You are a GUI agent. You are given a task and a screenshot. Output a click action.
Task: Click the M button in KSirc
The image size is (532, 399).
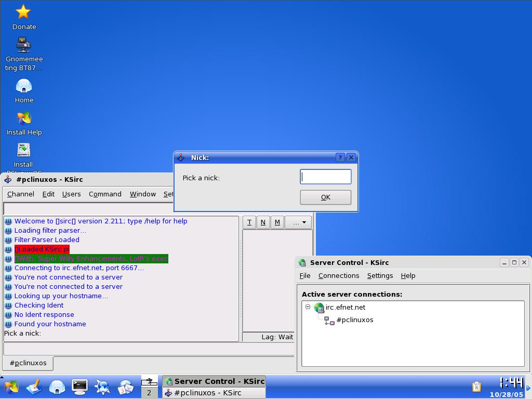[277, 222]
